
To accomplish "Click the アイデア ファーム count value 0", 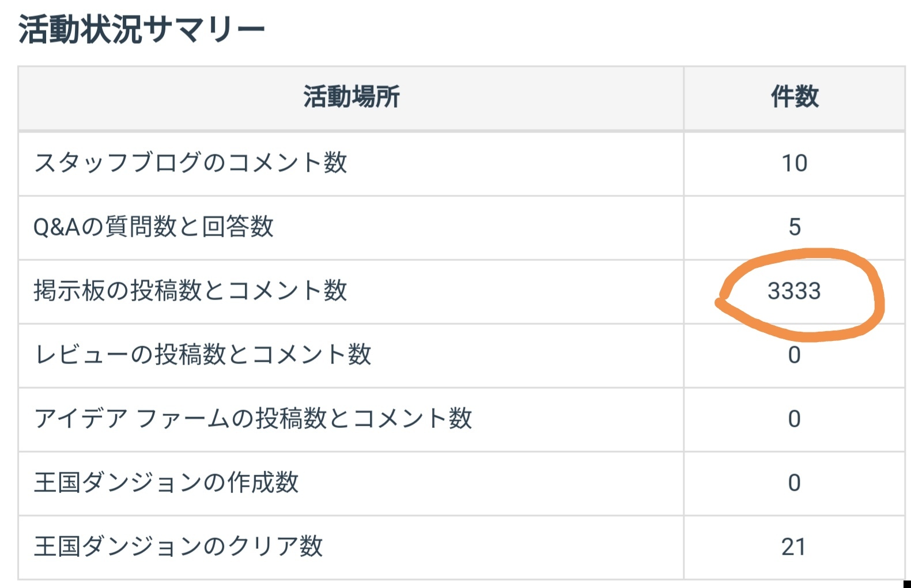I will point(794,419).
